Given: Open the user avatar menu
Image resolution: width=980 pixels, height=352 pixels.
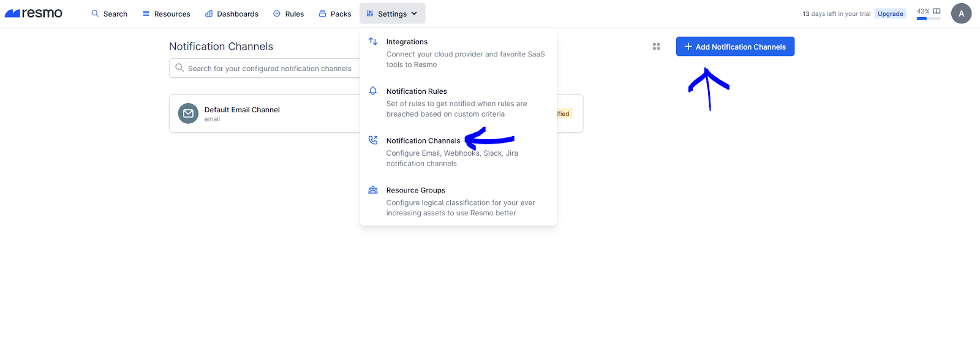Looking at the screenshot, I should pyautogui.click(x=961, y=13).
